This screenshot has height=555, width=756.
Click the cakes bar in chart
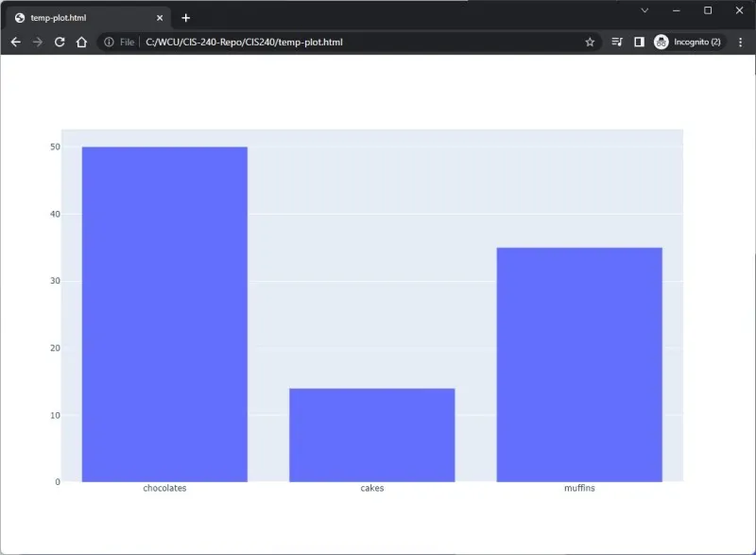(371, 435)
